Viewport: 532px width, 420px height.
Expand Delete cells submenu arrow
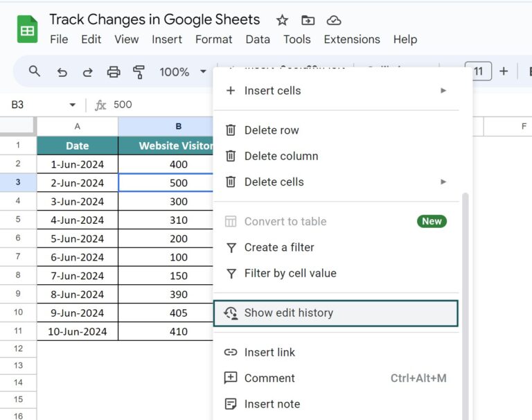pos(443,182)
